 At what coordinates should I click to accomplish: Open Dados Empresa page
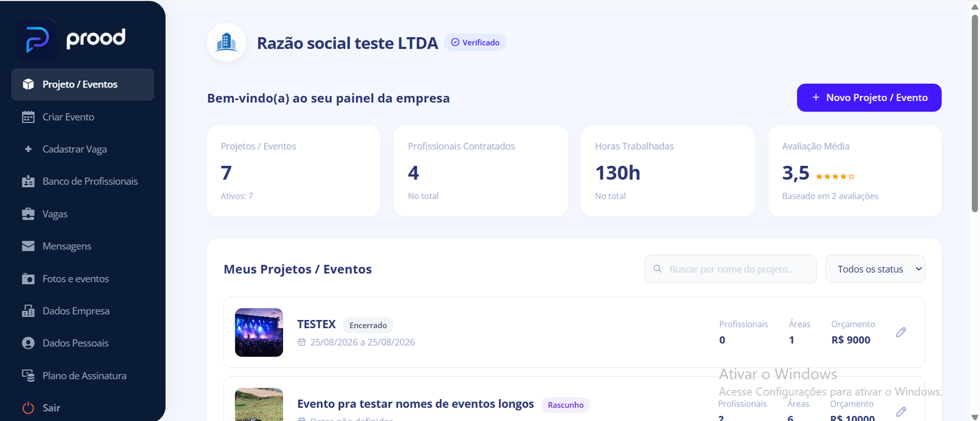(x=83, y=311)
